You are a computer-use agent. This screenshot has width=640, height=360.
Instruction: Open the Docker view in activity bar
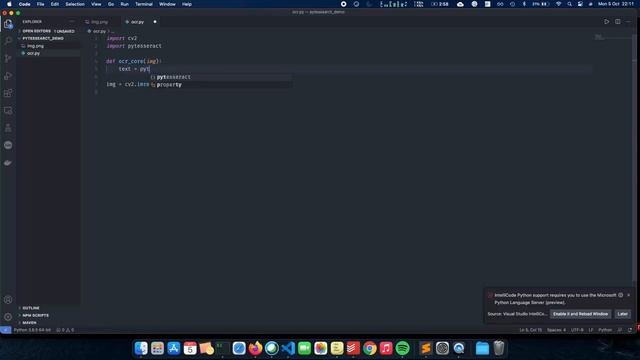8,162
